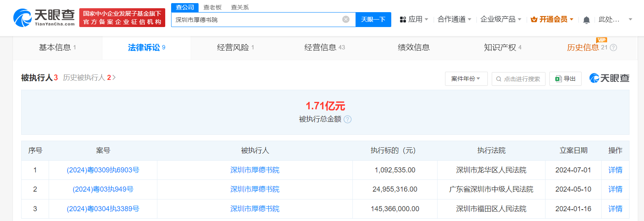644x221 pixels.
Task: Open 历史被执行人 list link
Action: pos(89,78)
